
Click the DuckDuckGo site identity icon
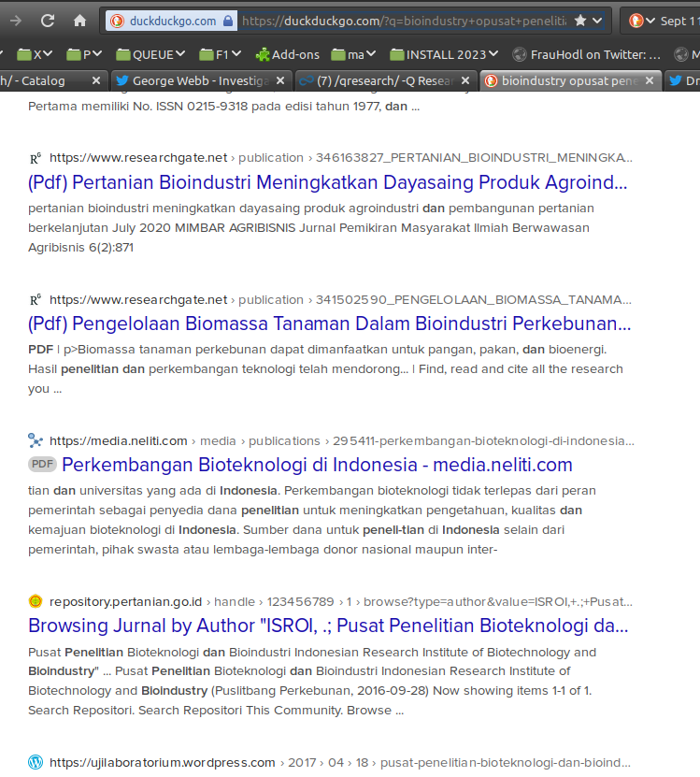pyautogui.click(x=118, y=21)
